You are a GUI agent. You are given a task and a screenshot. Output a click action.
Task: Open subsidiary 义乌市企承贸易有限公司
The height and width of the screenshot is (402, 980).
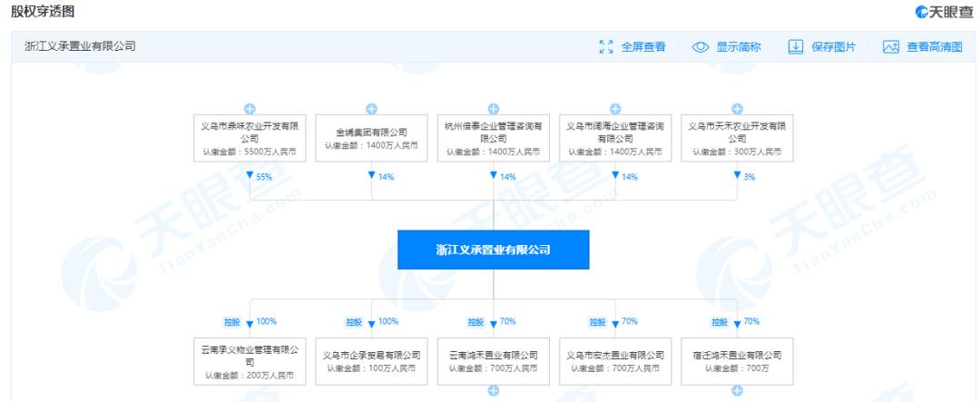tap(371, 361)
